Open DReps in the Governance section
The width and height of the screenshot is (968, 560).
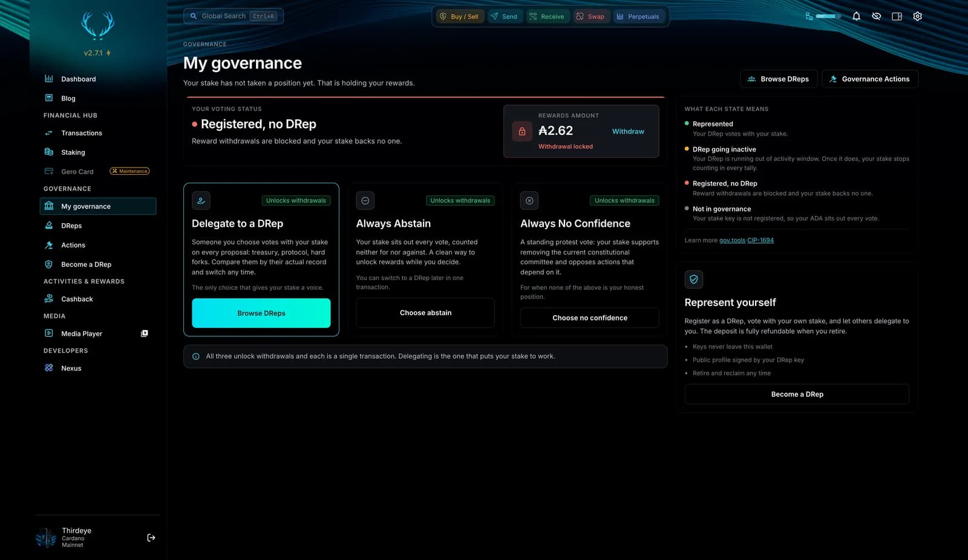point(98,226)
